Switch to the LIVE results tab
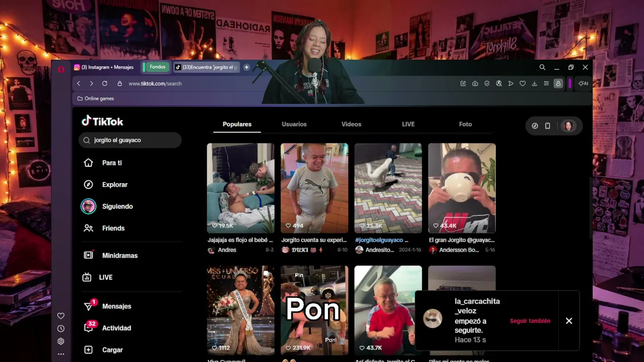The image size is (644, 362). [x=408, y=124]
